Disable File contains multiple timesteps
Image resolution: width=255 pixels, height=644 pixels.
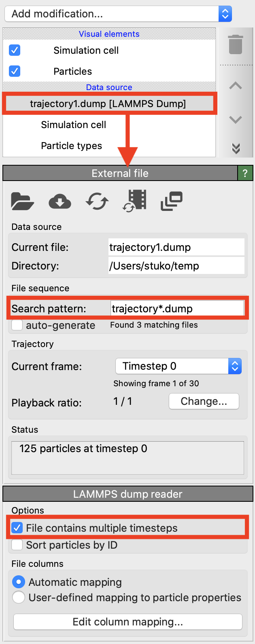point(17,528)
